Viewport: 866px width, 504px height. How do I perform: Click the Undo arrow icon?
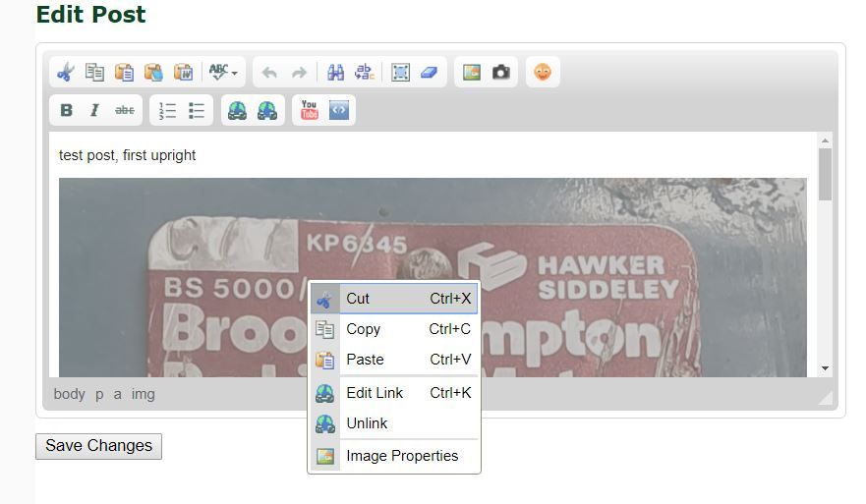(x=269, y=73)
